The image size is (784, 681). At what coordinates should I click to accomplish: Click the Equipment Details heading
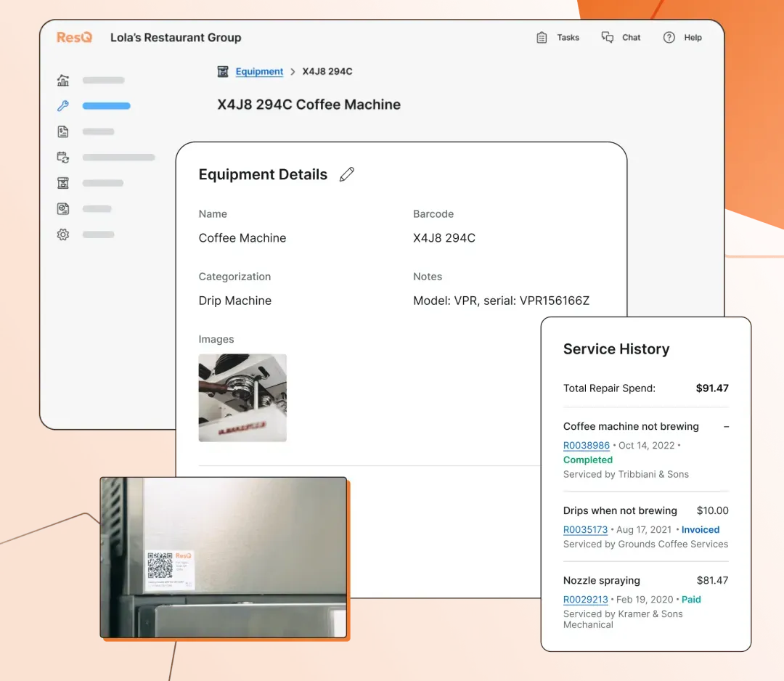click(x=263, y=174)
